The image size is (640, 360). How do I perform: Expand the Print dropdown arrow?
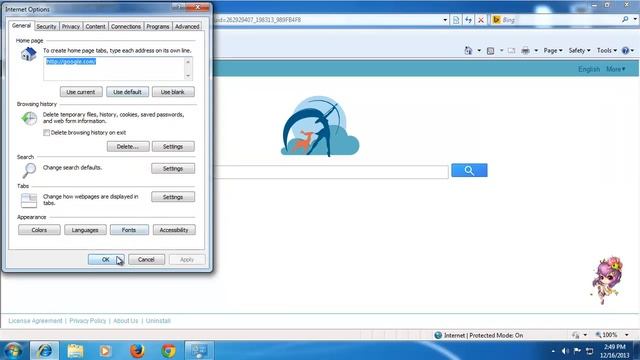[x=536, y=51]
